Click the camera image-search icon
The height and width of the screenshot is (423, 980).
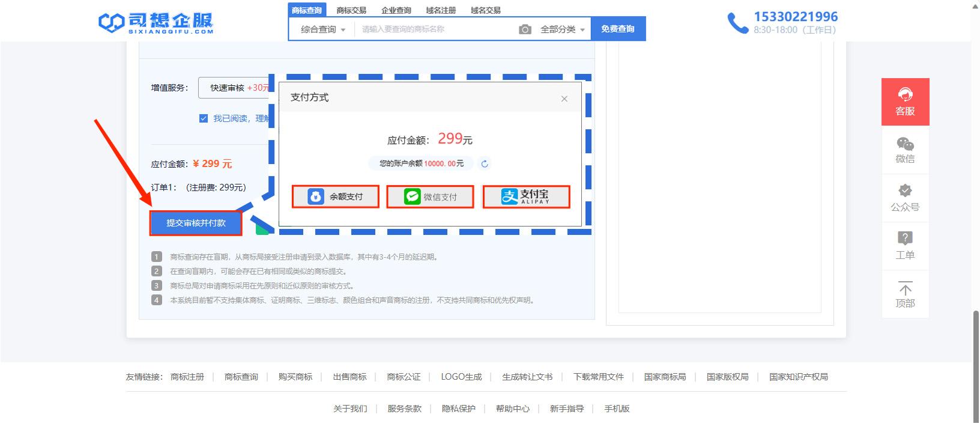click(x=525, y=29)
